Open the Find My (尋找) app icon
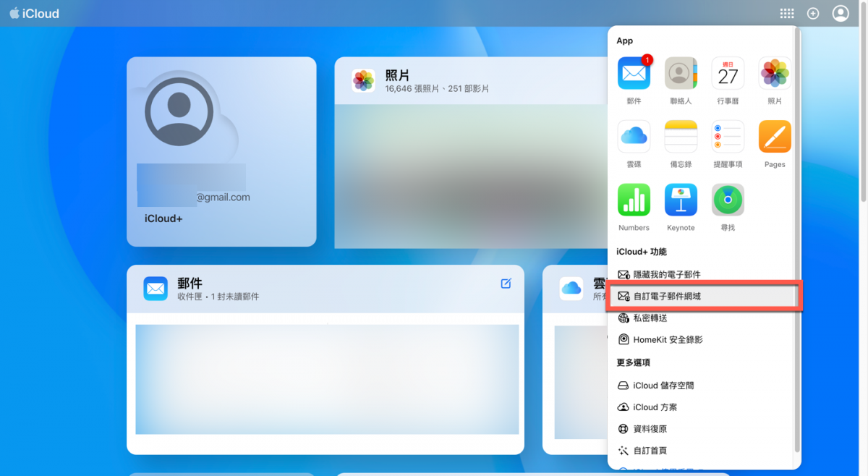This screenshot has width=868, height=476. (x=728, y=200)
